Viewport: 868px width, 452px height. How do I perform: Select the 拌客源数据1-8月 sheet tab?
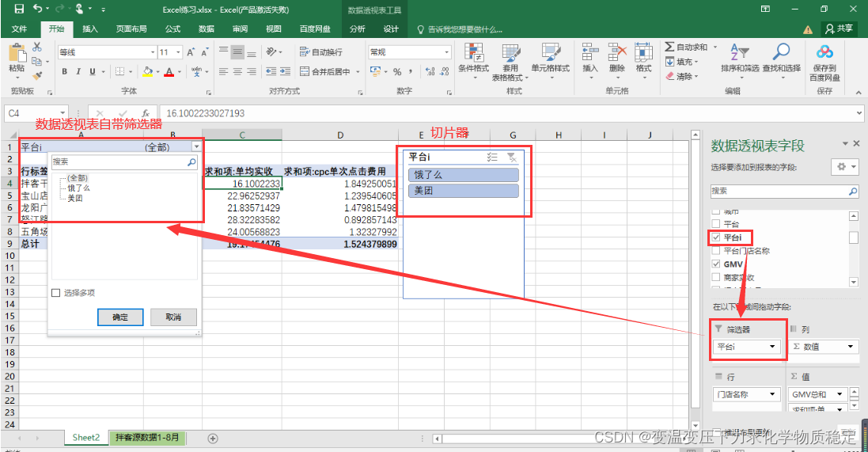[147, 438]
